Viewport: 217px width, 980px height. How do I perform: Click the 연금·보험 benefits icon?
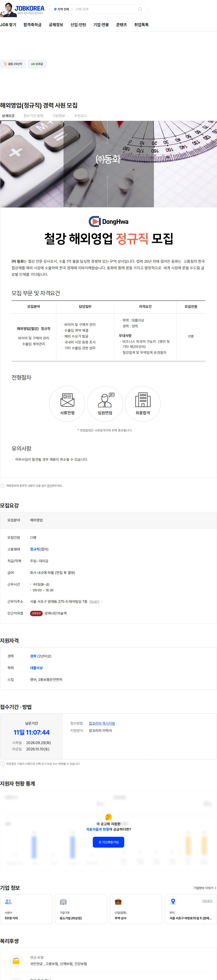pos(16,961)
